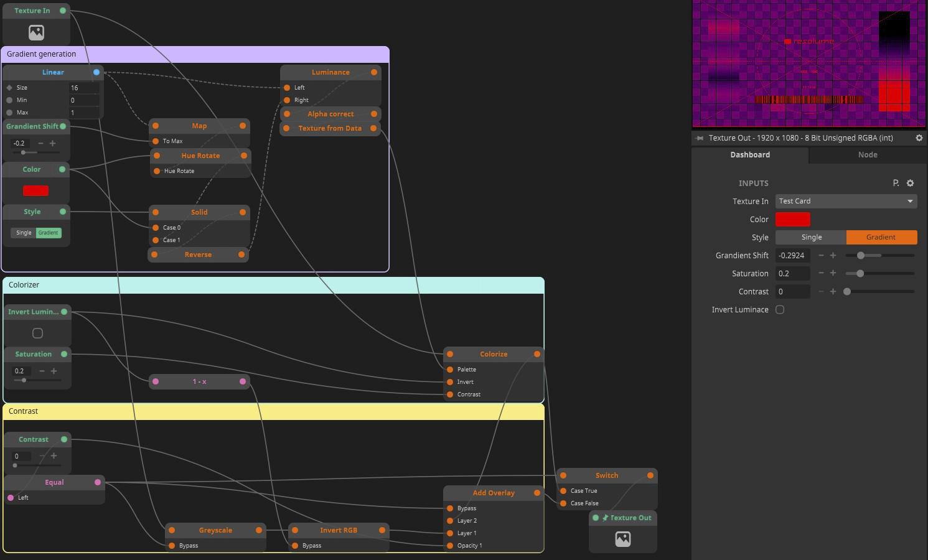928x560 pixels.
Task: Click the Texture Out node image icon
Action: click(x=622, y=539)
